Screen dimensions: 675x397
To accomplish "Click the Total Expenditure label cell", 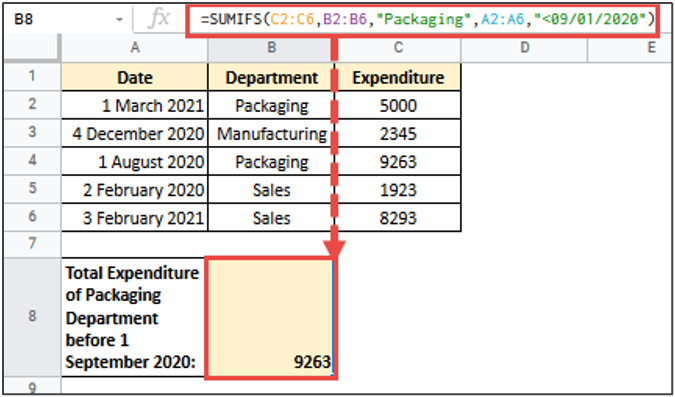I will [133, 317].
